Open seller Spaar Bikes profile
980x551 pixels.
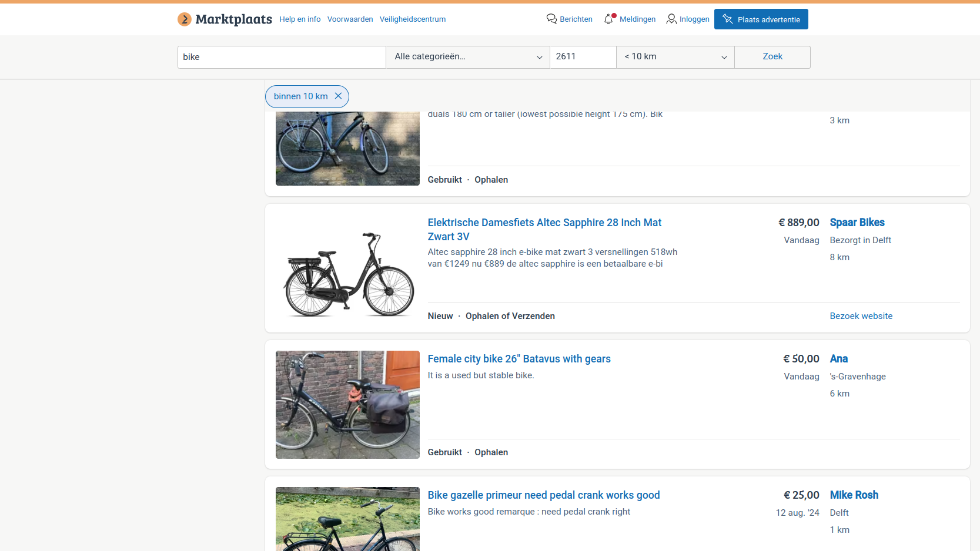857,223
